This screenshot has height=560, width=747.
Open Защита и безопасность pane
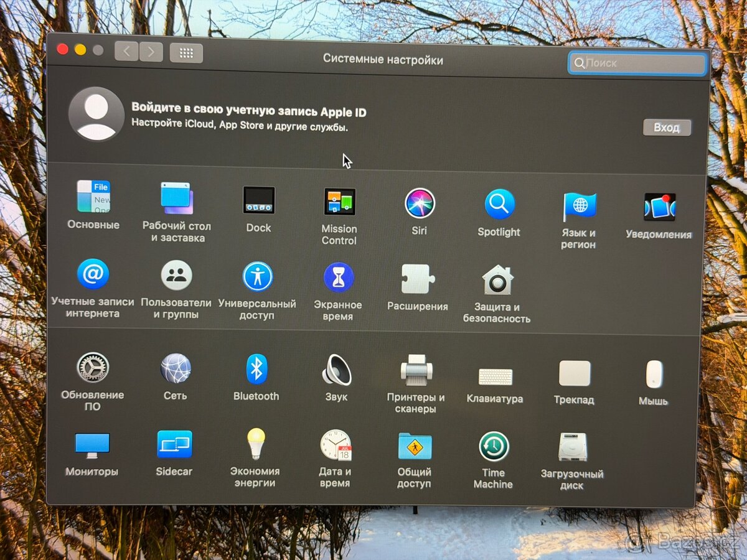497,281
